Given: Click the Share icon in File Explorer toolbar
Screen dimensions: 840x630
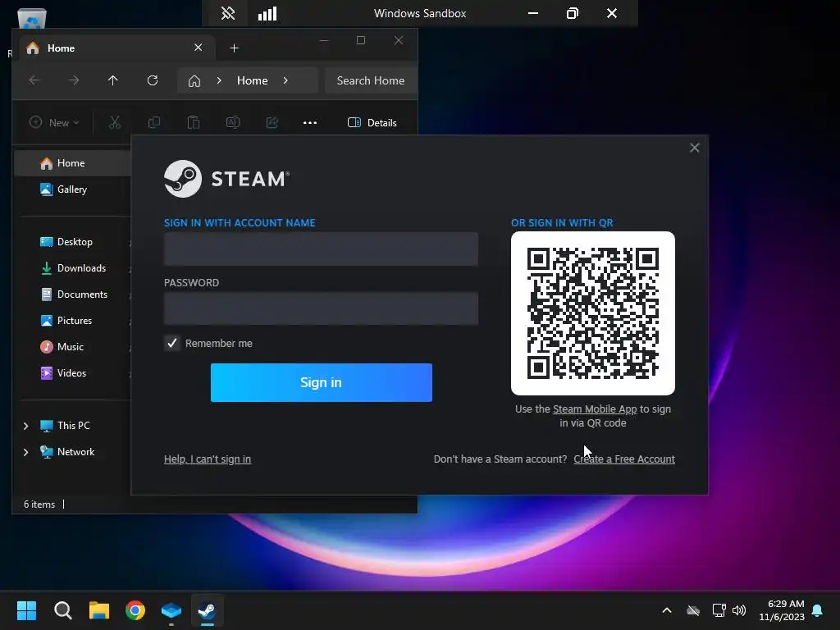Looking at the screenshot, I should [x=272, y=123].
